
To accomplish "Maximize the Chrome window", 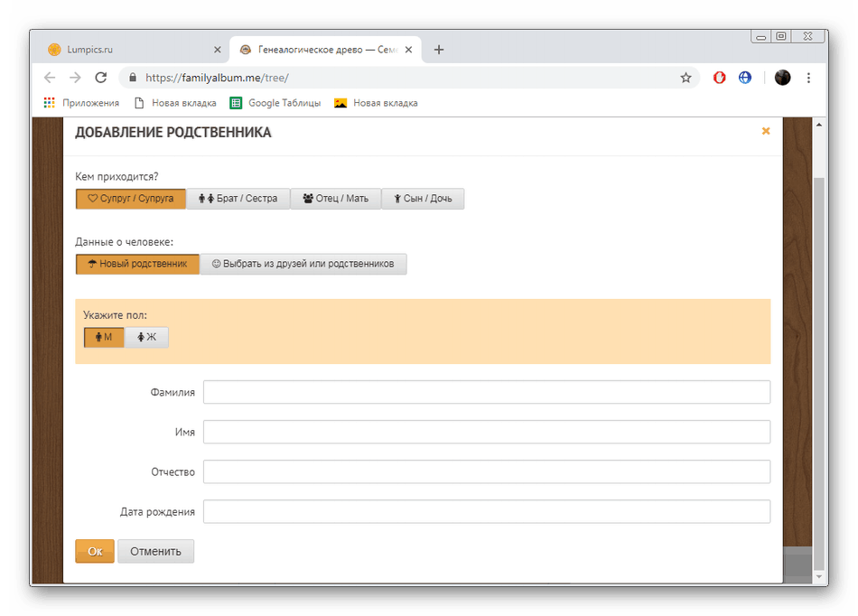I will (x=781, y=37).
